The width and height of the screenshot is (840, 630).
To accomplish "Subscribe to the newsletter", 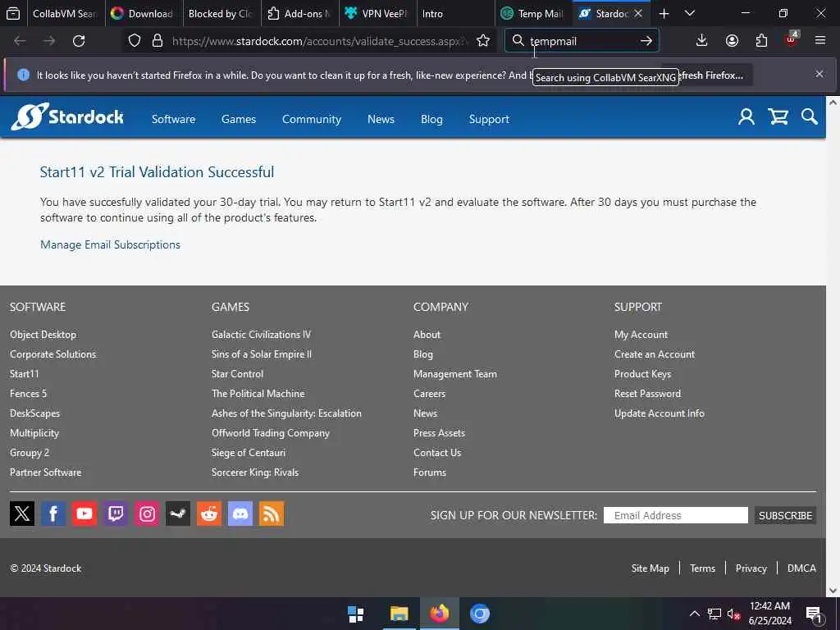I will (x=785, y=515).
